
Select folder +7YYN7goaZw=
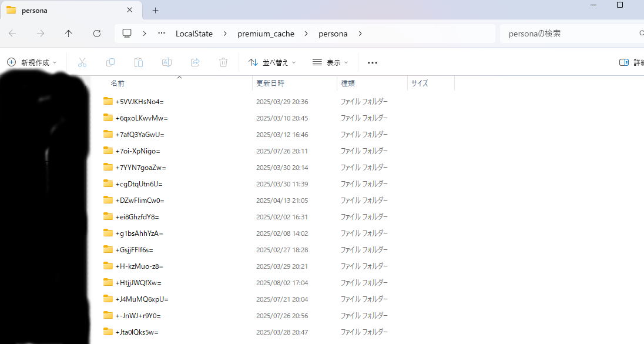pos(141,167)
